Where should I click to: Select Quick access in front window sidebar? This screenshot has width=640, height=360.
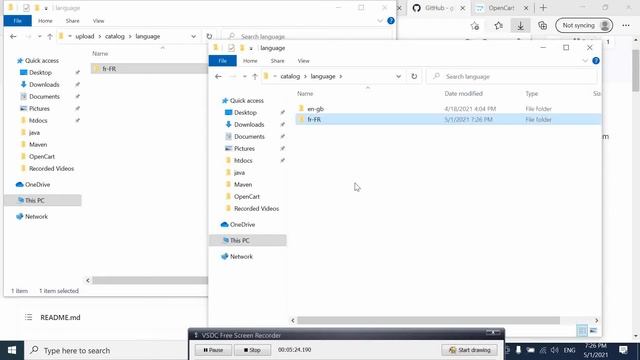[x=246, y=100]
